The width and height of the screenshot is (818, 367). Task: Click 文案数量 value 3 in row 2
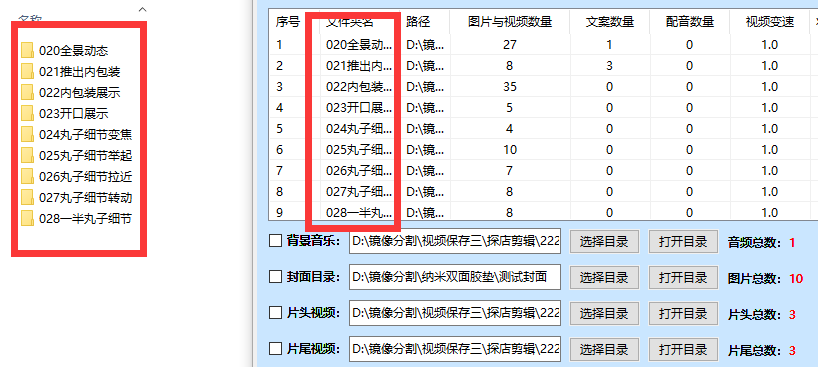tap(609, 66)
